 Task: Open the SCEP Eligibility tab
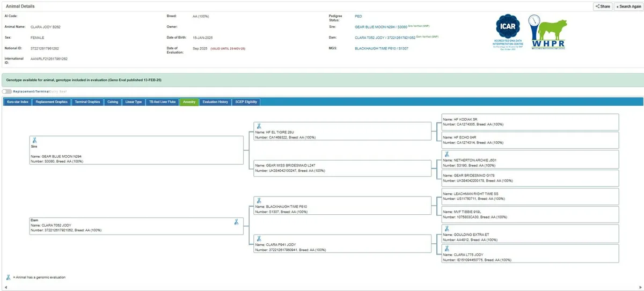point(246,101)
